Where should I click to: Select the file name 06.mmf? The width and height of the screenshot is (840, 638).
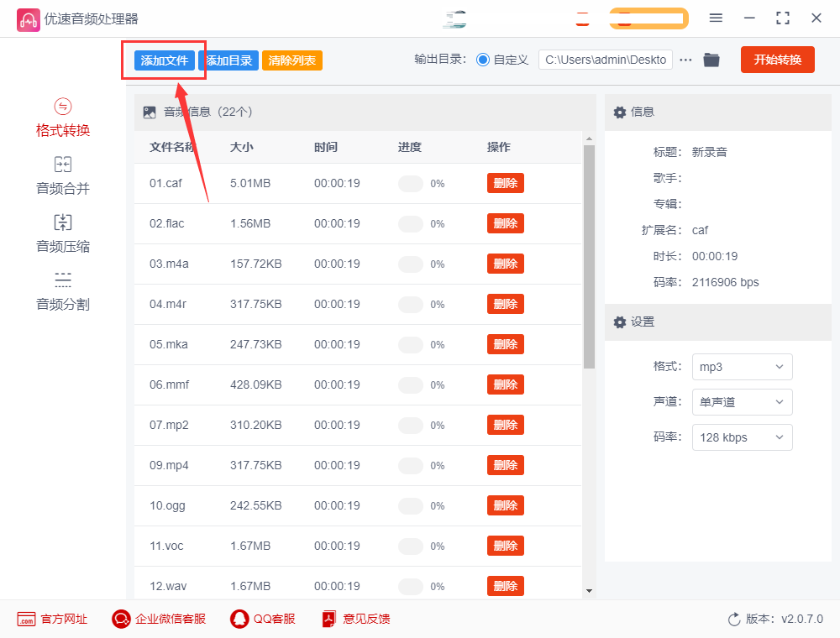(170, 384)
